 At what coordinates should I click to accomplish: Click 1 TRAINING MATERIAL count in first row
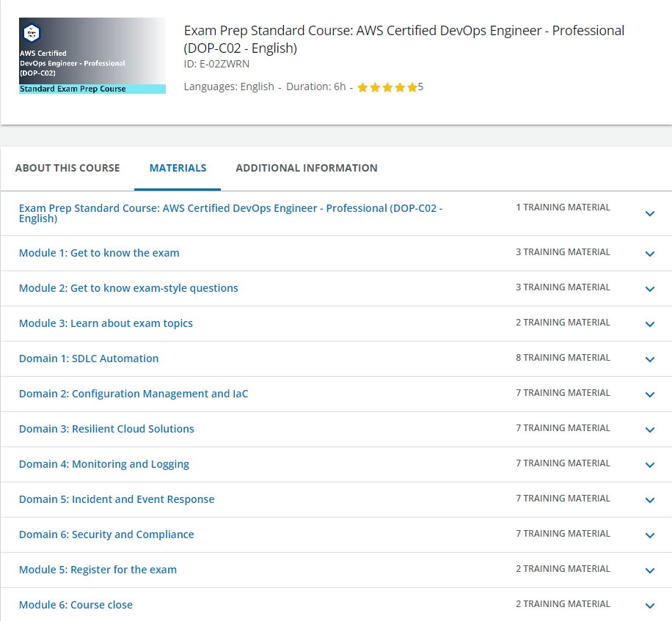point(563,207)
